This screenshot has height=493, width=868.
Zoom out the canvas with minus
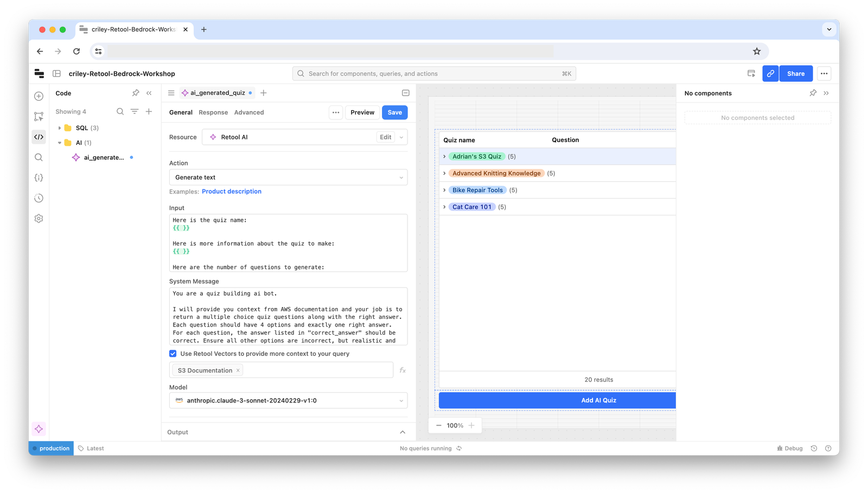coord(439,426)
